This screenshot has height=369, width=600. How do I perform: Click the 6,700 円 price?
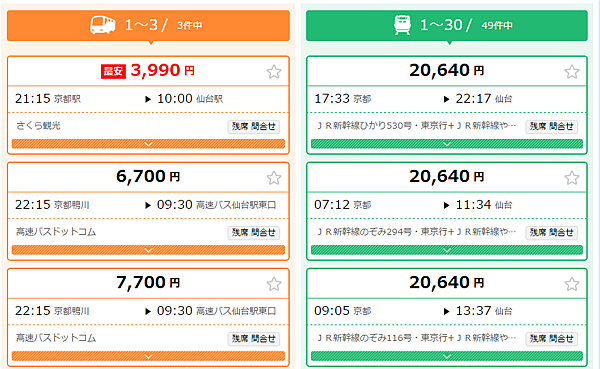click(x=148, y=176)
